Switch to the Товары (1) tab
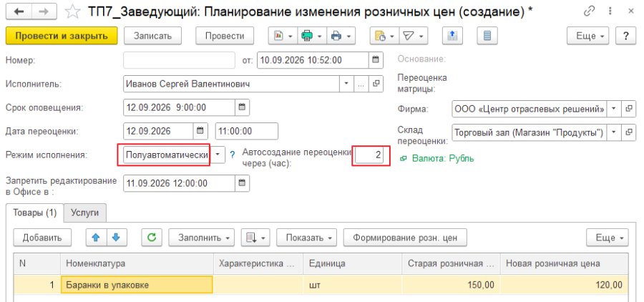This screenshot has height=302, width=644. (35, 213)
